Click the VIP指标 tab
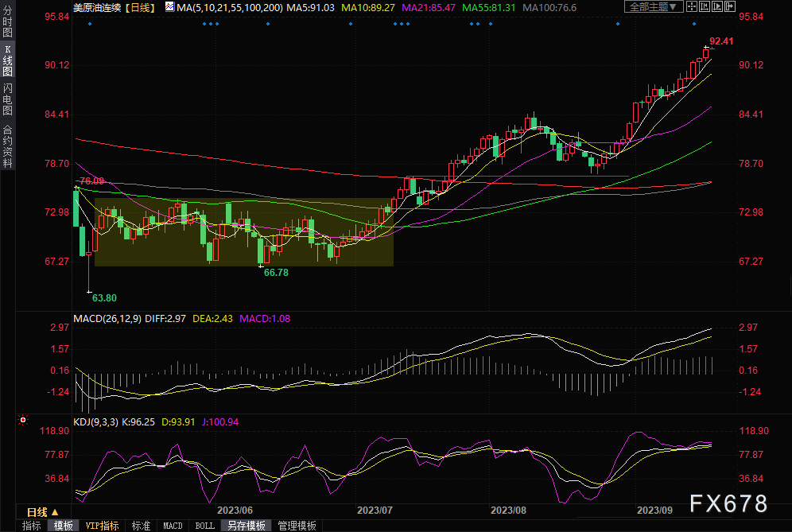This screenshot has width=792, height=532. pos(102,526)
